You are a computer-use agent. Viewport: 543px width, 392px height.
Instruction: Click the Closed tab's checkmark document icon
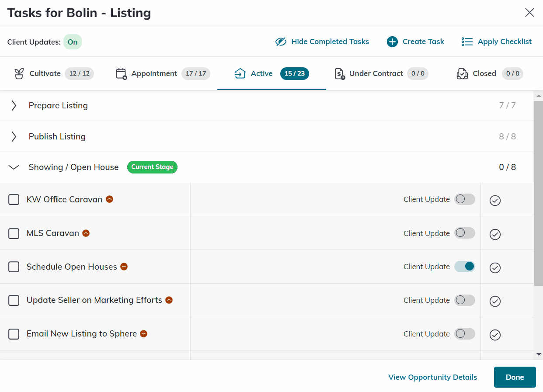pyautogui.click(x=462, y=73)
